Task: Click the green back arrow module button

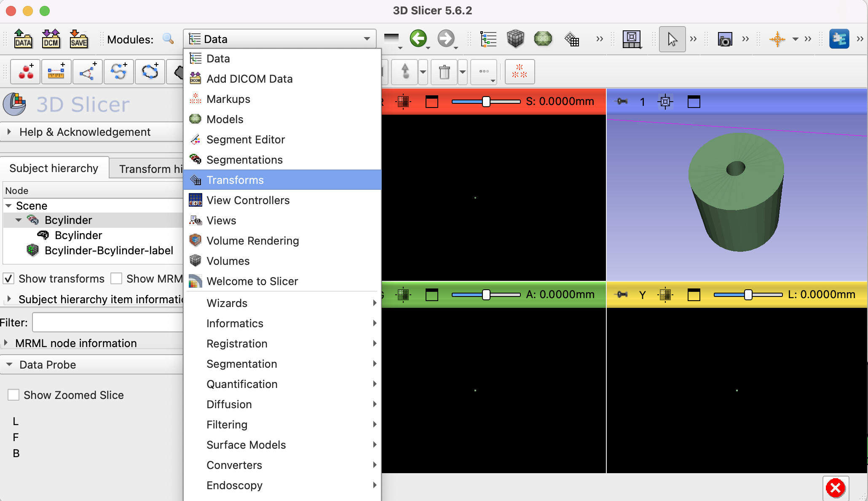Action: click(418, 39)
